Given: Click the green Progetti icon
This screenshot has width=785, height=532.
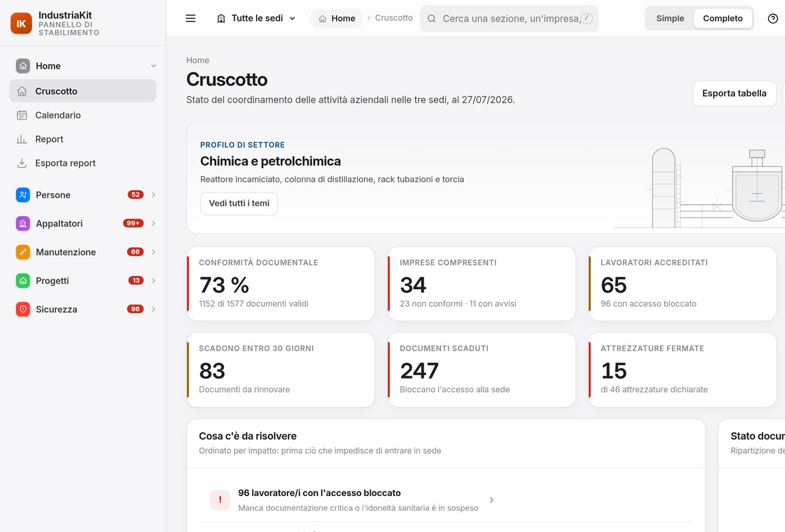Looking at the screenshot, I should click(x=23, y=280).
